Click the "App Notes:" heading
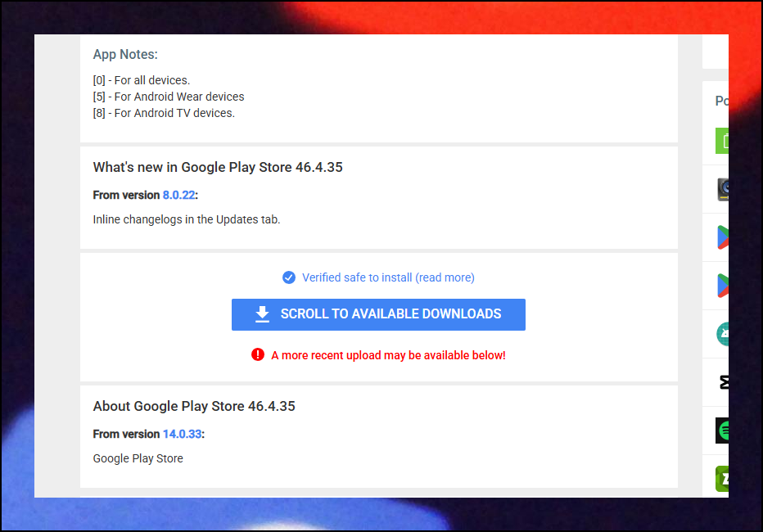The height and width of the screenshot is (532, 763). click(125, 55)
